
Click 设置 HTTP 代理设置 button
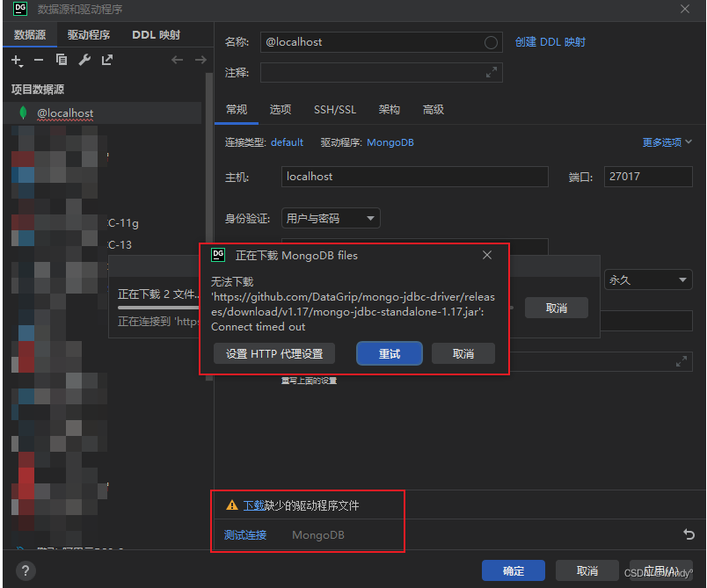[274, 353]
